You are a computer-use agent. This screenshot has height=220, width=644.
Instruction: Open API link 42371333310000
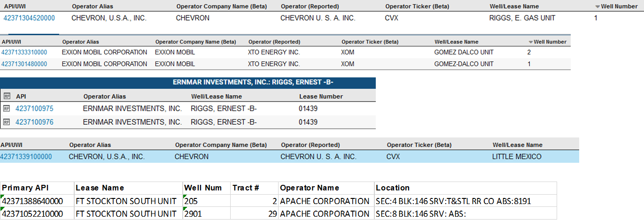point(24,53)
